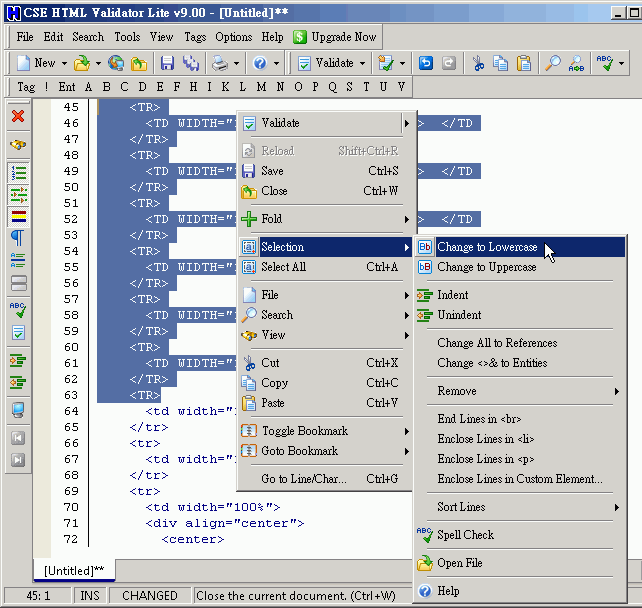Click the Save disk icon in toolbar
Screen dimensions: 642x608
(168, 63)
